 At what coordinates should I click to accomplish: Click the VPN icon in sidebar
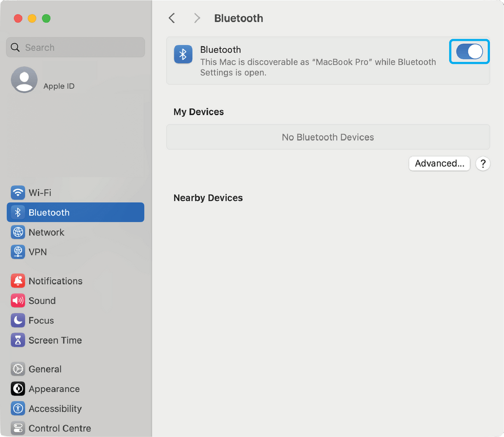pos(18,252)
